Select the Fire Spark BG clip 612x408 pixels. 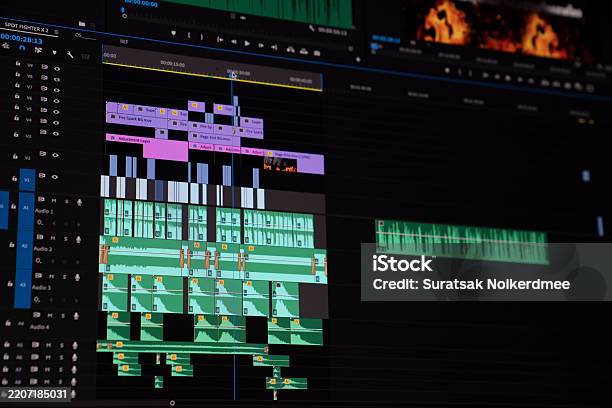point(137,119)
